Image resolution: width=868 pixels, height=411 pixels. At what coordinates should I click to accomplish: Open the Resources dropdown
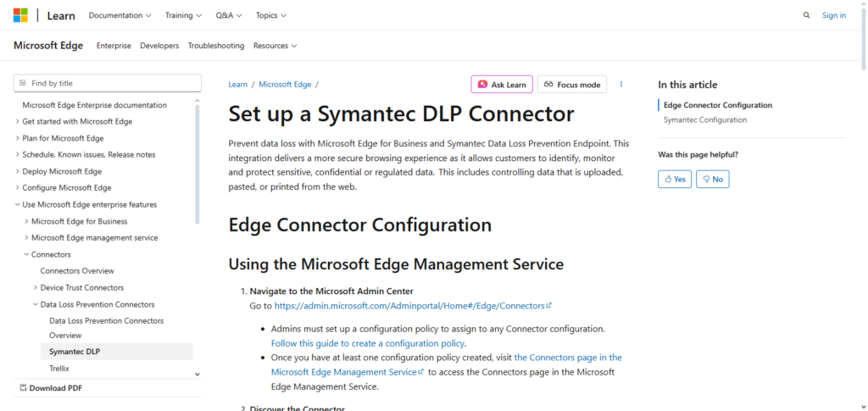275,46
